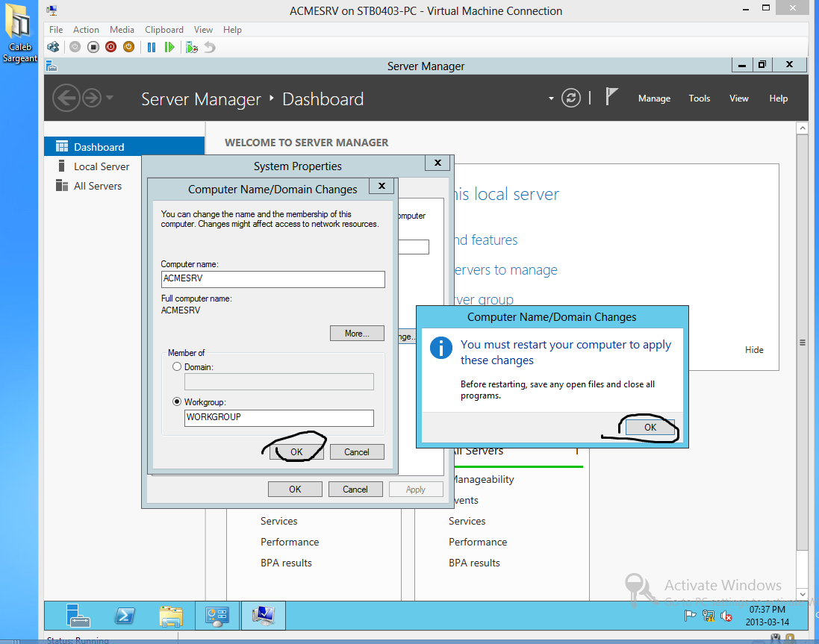Click Cancel in System Properties window
This screenshot has width=819, height=644.
[x=355, y=490]
